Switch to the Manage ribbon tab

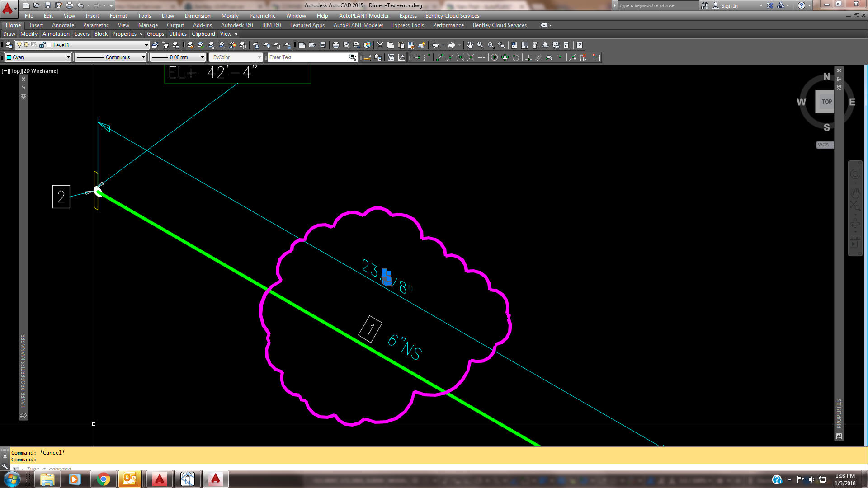148,25
